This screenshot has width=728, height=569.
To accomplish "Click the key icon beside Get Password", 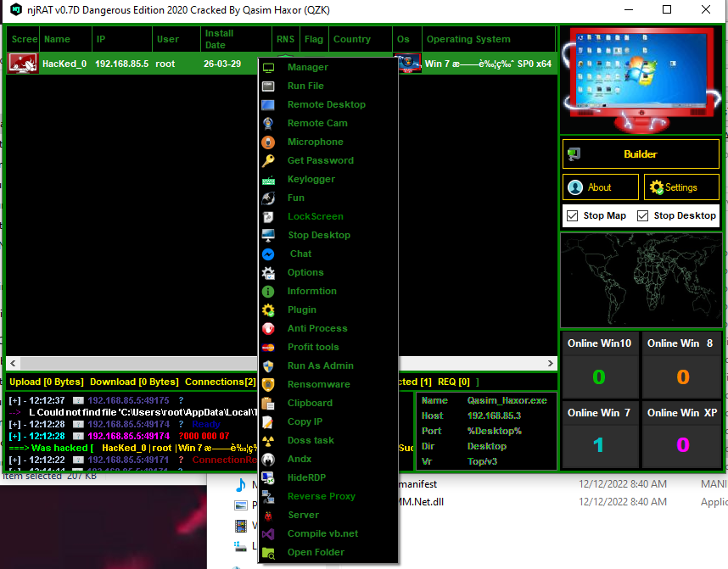I will [268, 161].
